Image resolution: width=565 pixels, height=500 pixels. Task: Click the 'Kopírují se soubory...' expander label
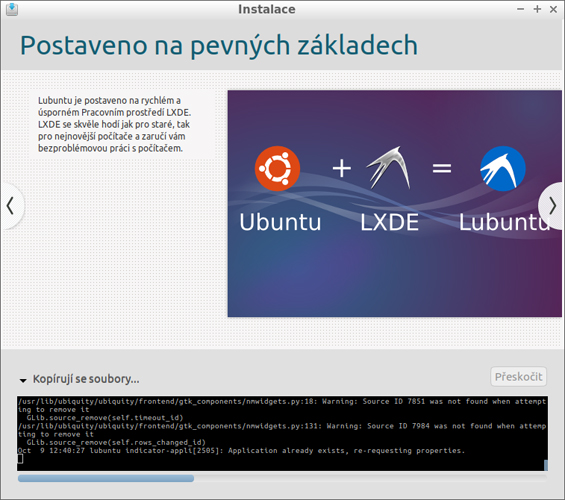(86, 379)
